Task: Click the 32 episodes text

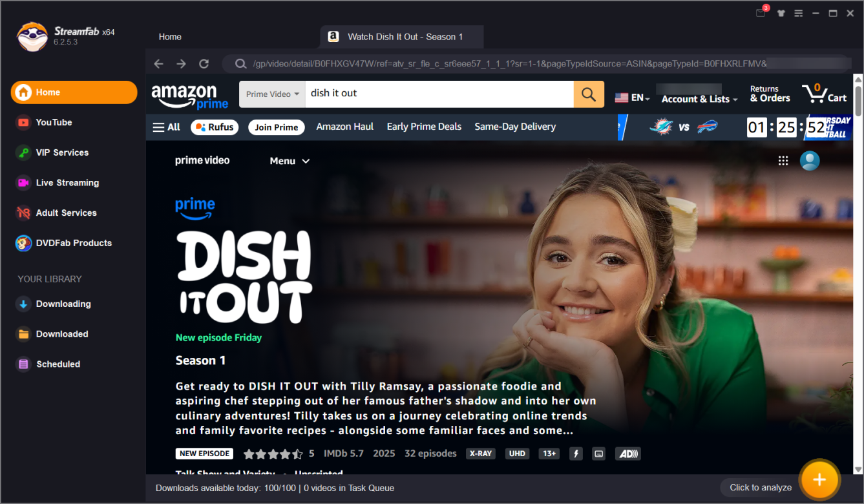Action: tap(430, 454)
